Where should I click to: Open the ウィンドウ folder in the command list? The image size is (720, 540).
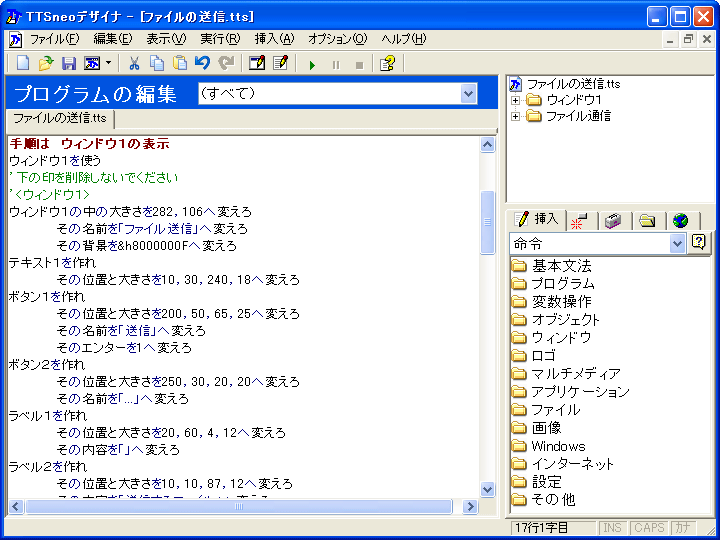click(x=551, y=338)
